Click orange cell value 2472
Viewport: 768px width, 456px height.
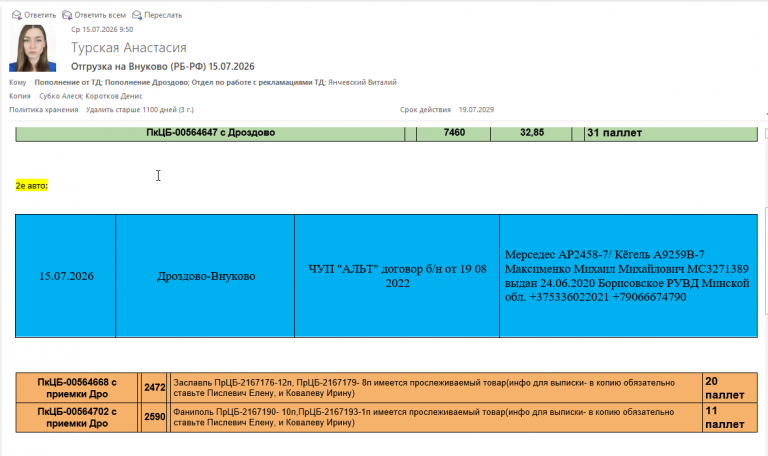coord(154,388)
